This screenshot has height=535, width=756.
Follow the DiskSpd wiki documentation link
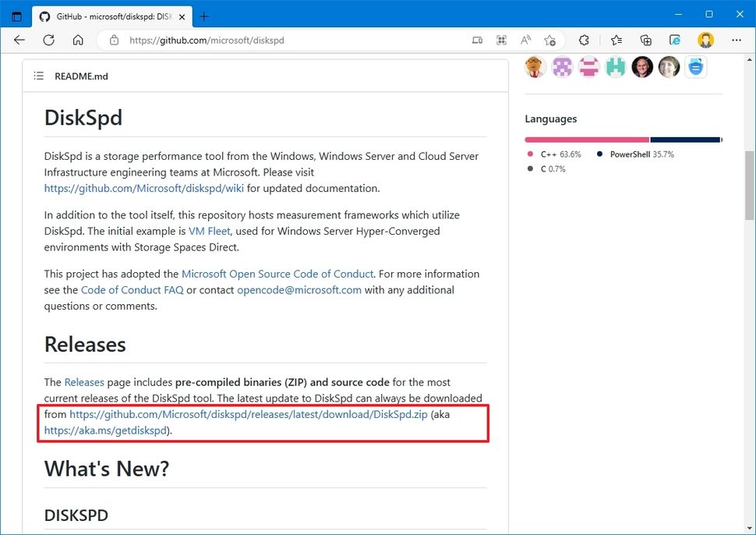coord(143,188)
